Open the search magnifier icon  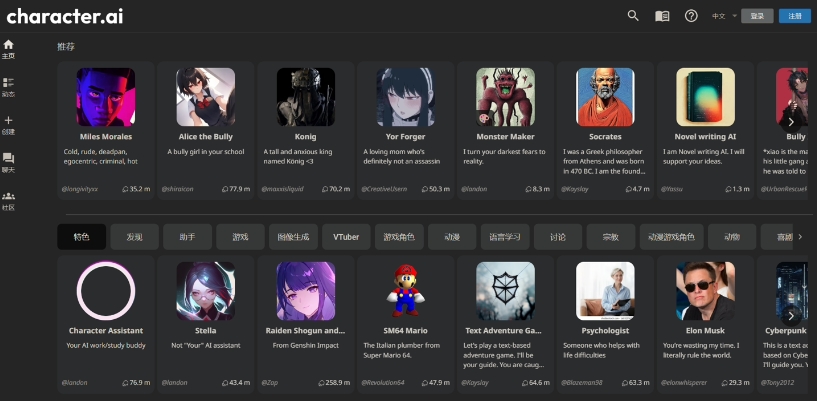tap(633, 16)
